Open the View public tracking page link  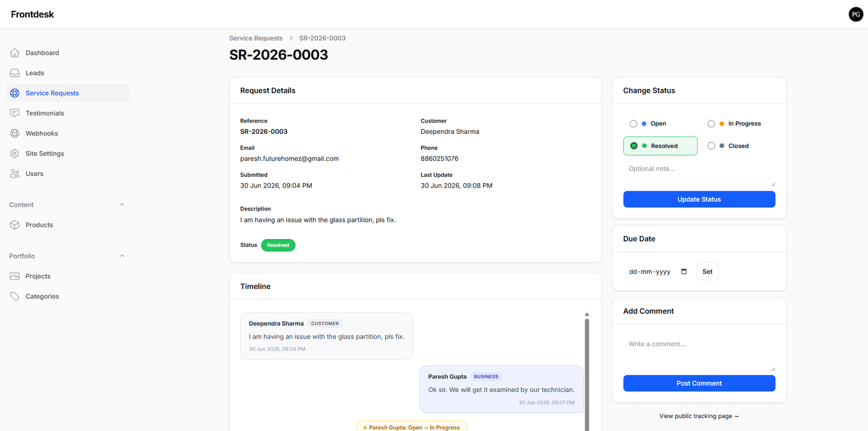[699, 416]
